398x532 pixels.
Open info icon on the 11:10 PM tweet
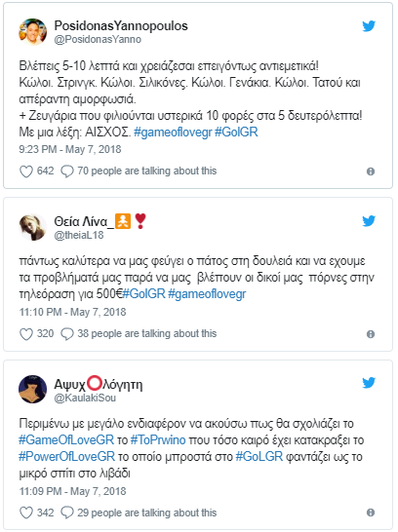pyautogui.click(x=371, y=334)
